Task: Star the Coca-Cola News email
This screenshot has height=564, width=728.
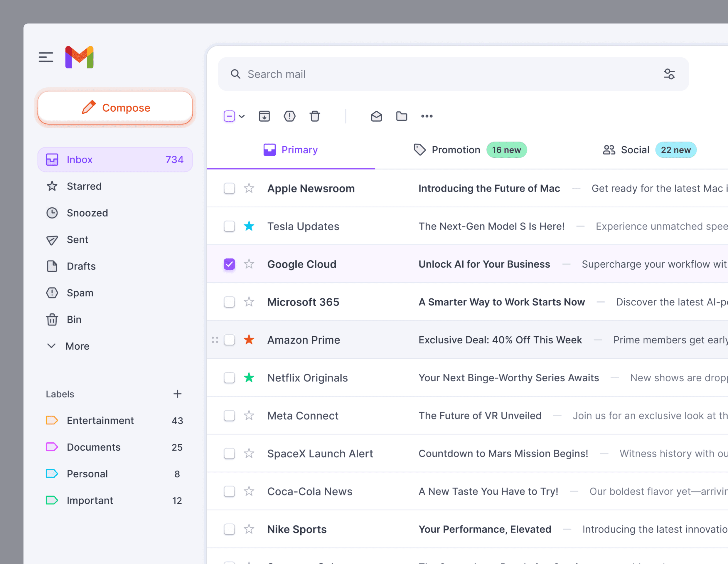Action: (x=249, y=491)
